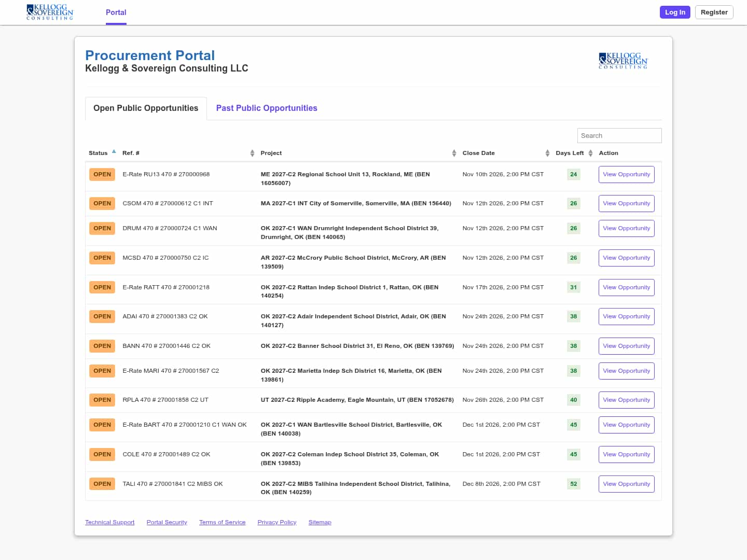Screen dimensions: 747x560
Task: Open the Privacy Policy footer link
Action: point(277,522)
